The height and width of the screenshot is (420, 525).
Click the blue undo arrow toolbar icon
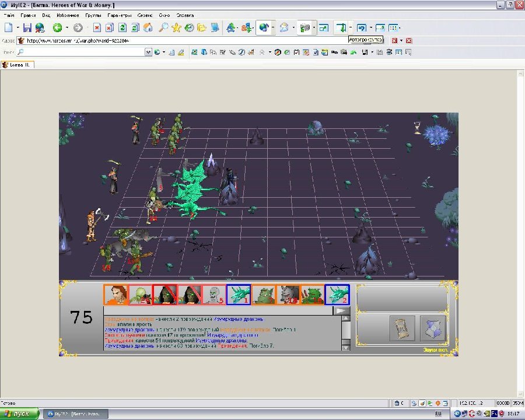point(361,28)
